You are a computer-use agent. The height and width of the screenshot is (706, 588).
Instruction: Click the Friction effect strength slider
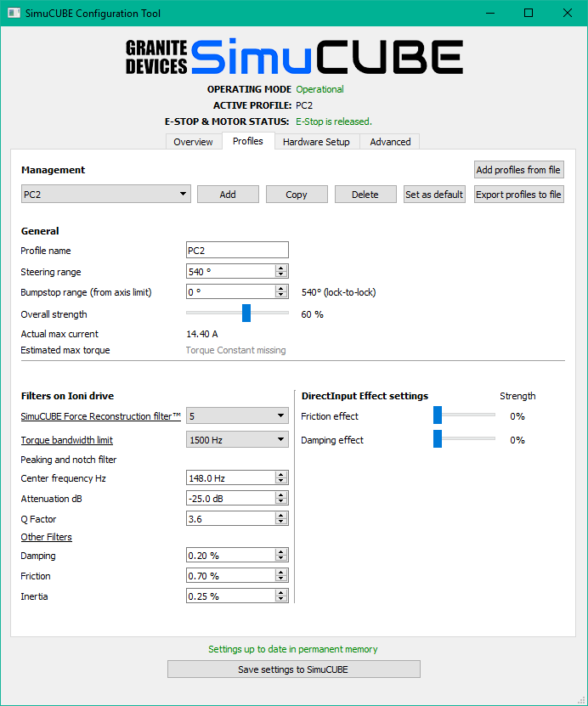pos(464,415)
